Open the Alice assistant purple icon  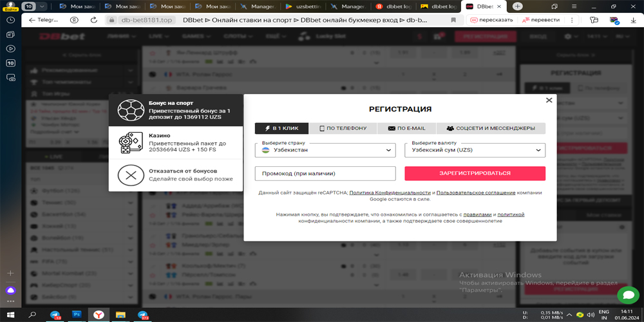tap(11, 290)
